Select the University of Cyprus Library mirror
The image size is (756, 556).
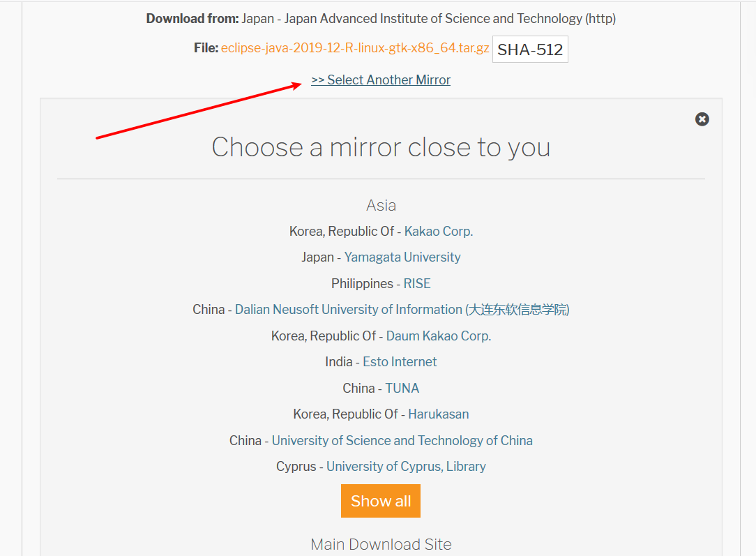click(x=406, y=466)
